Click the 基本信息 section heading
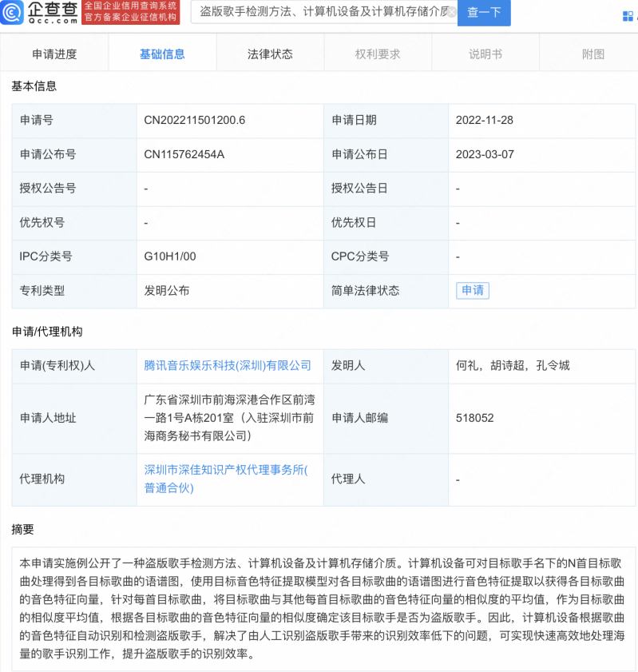The width and height of the screenshot is (638, 672). click(x=34, y=86)
